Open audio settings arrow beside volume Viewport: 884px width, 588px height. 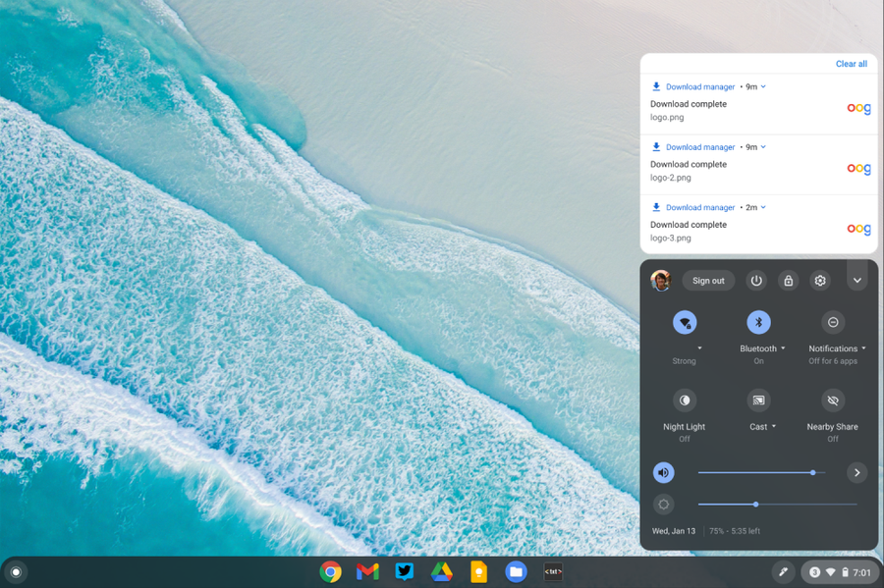coord(856,472)
